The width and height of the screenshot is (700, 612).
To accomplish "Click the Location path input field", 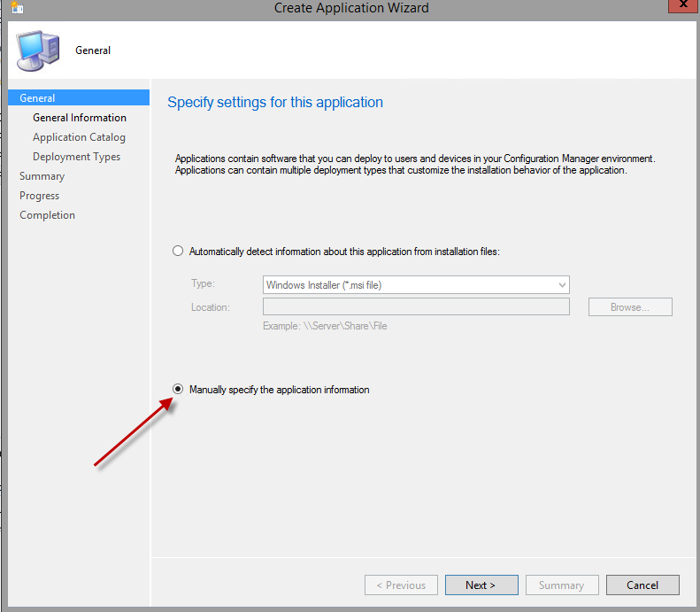I will pos(416,307).
